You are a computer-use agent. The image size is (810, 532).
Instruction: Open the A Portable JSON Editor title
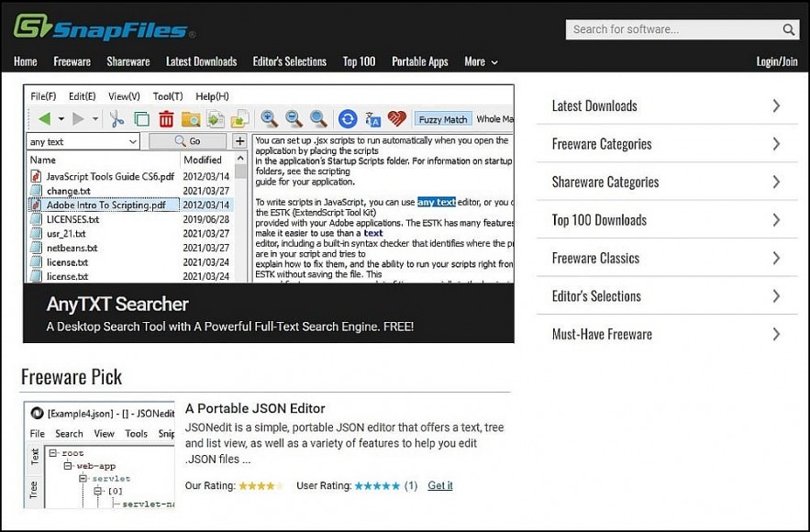point(255,408)
